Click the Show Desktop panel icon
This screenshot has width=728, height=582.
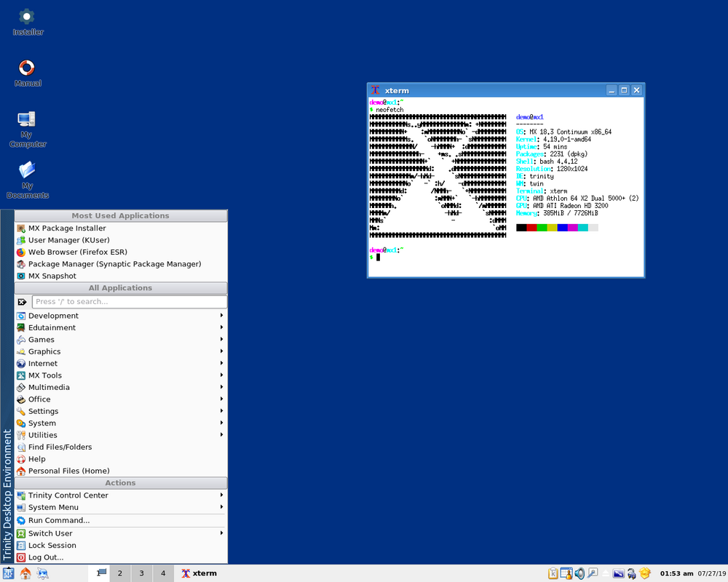(43, 574)
